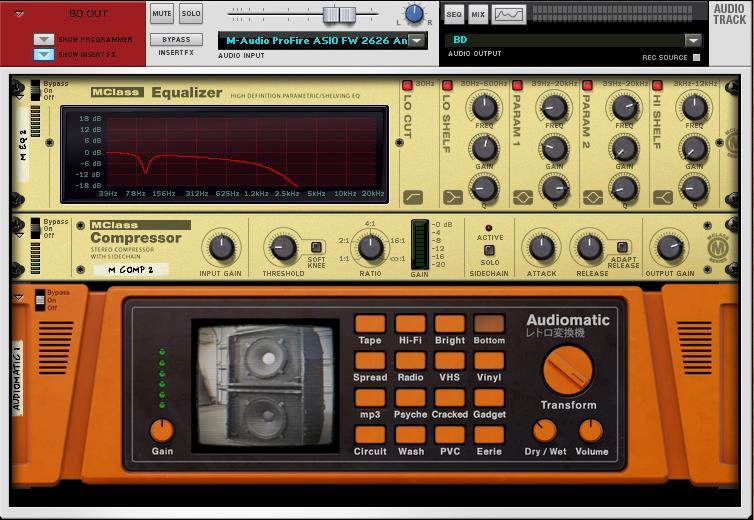754x520 pixels.
Task: Select the mp3 effect on Audiomatic
Action: [370, 398]
